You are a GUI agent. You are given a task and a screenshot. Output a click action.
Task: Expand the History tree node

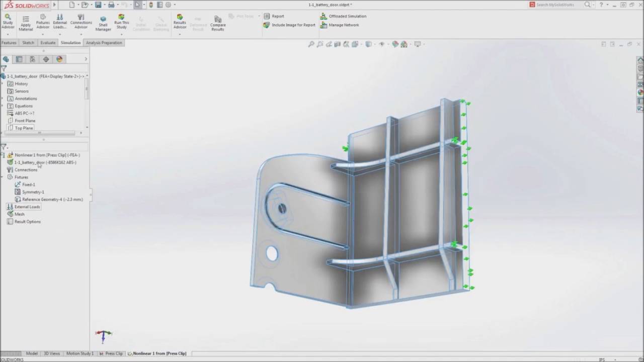tap(3, 83)
